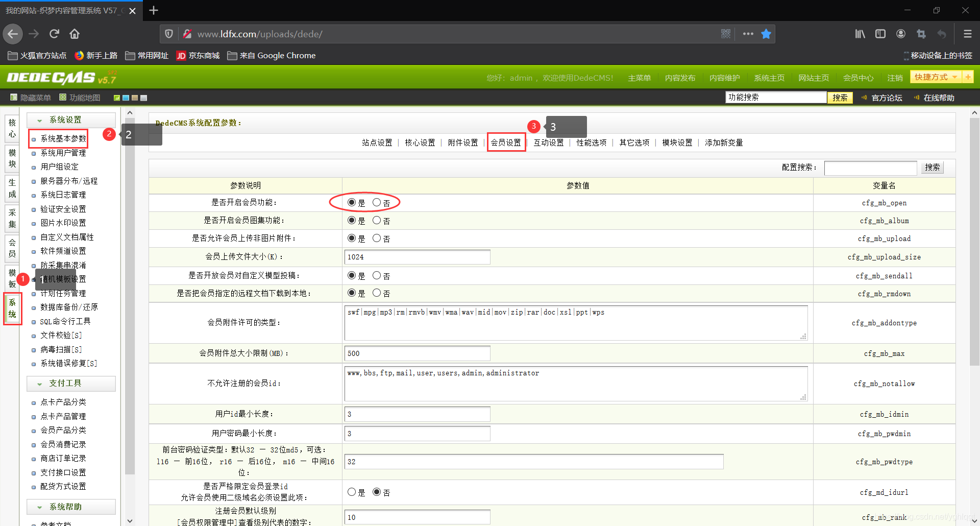Select the tan skin color swatch
The image size is (980, 526).
click(x=135, y=98)
